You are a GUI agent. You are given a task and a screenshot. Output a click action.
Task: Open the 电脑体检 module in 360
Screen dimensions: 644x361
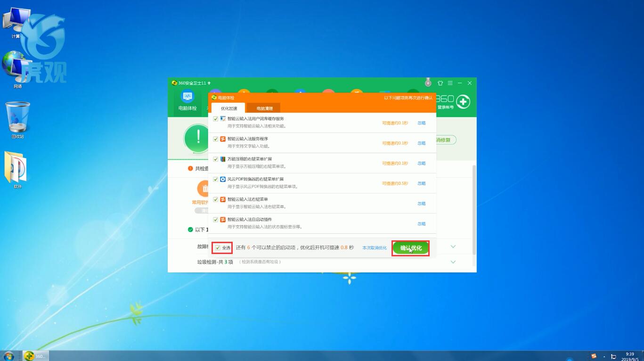pyautogui.click(x=187, y=101)
